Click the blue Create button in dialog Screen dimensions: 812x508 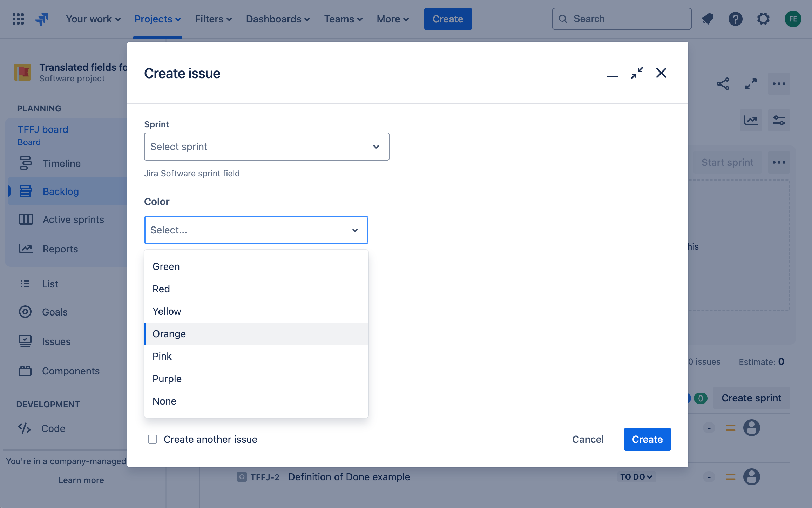click(x=647, y=439)
